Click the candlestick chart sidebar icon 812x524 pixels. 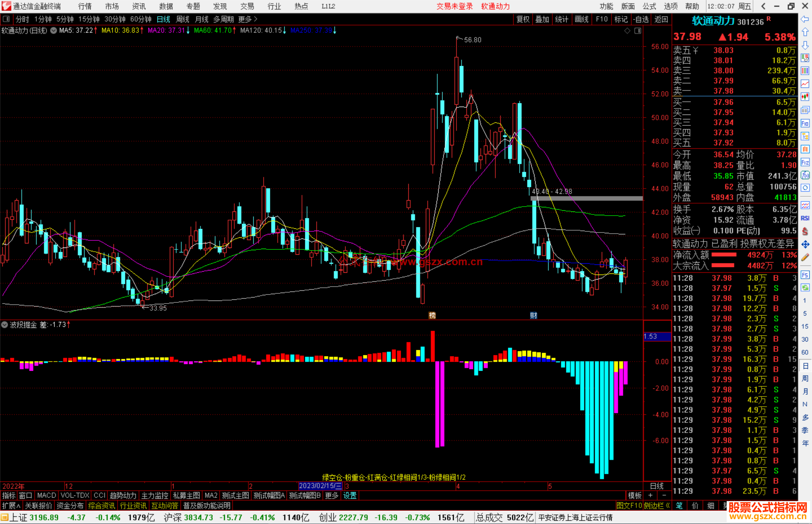click(805, 97)
